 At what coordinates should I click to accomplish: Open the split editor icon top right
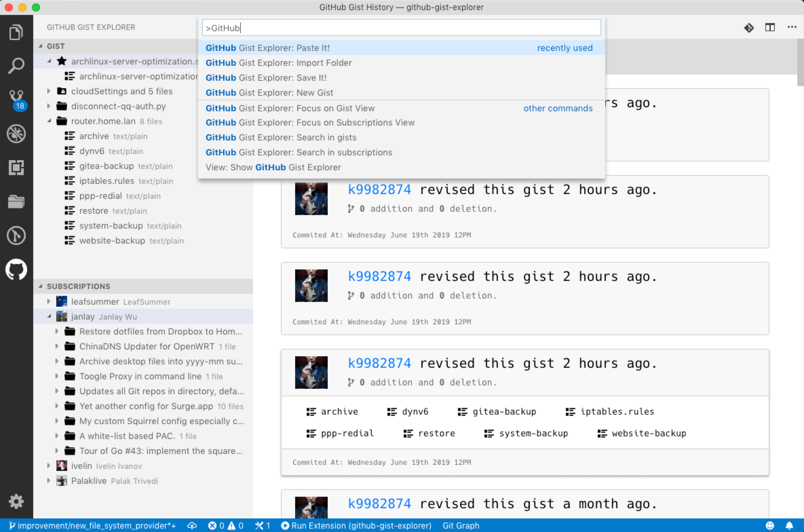[x=770, y=28]
